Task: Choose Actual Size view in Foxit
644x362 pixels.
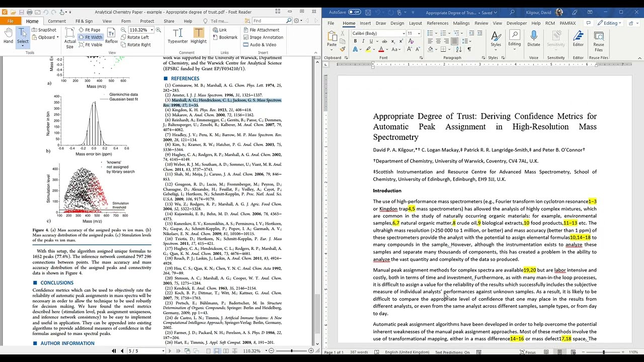Action: pos(70,38)
